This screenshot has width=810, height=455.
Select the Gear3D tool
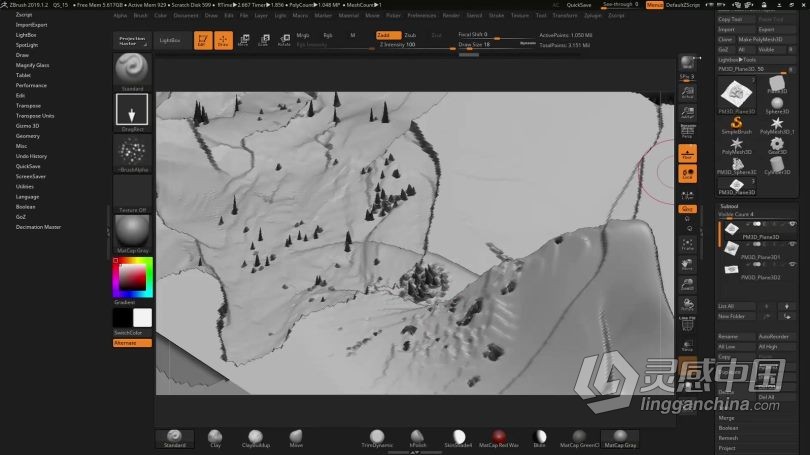pyautogui.click(x=777, y=145)
